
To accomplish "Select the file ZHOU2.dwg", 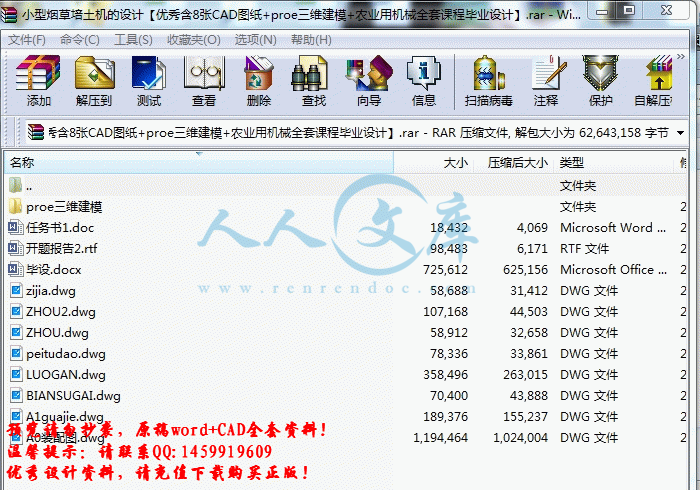I will click(x=346, y=311).
